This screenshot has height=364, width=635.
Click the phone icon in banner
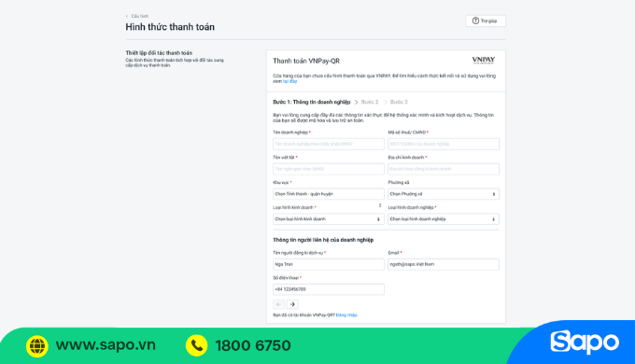pyautogui.click(x=197, y=345)
